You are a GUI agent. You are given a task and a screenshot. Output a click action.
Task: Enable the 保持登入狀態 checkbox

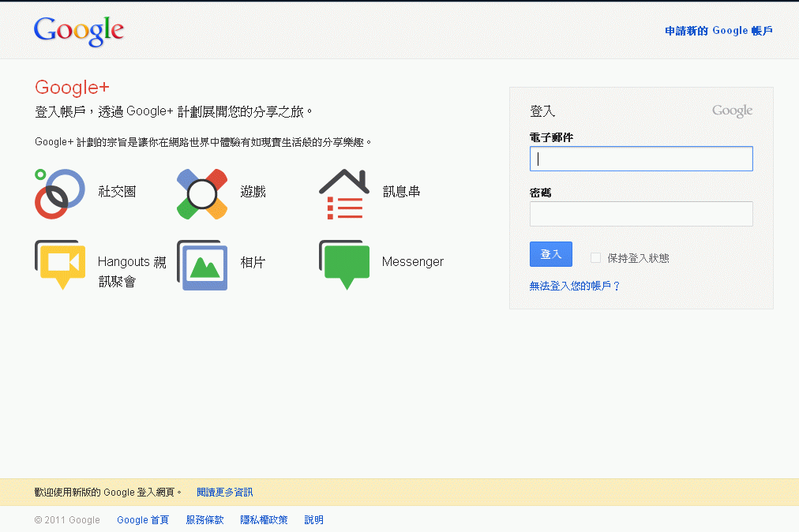click(x=595, y=258)
